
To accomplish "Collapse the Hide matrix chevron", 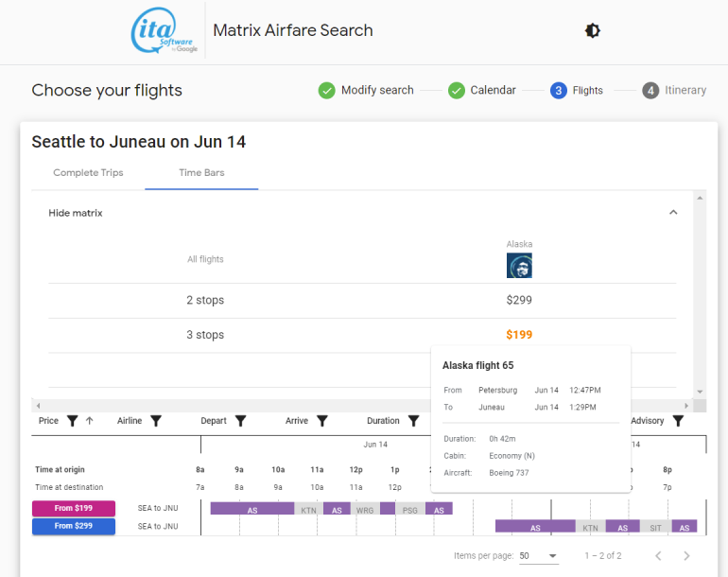I will (x=673, y=213).
